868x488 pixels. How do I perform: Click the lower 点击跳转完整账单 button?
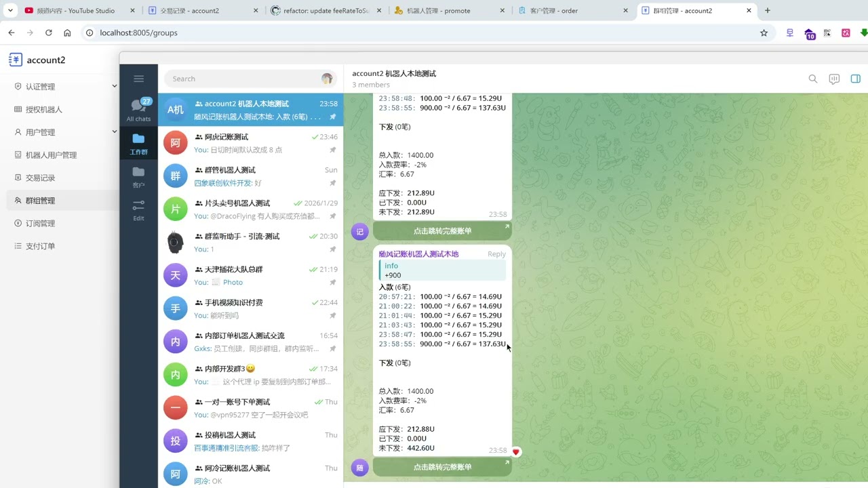click(x=442, y=467)
